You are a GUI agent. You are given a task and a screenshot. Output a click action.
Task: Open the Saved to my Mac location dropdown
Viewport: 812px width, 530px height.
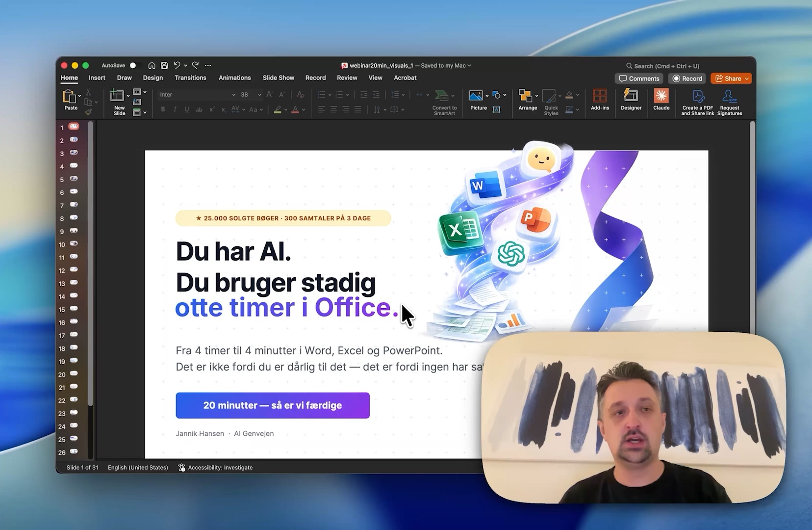point(446,65)
